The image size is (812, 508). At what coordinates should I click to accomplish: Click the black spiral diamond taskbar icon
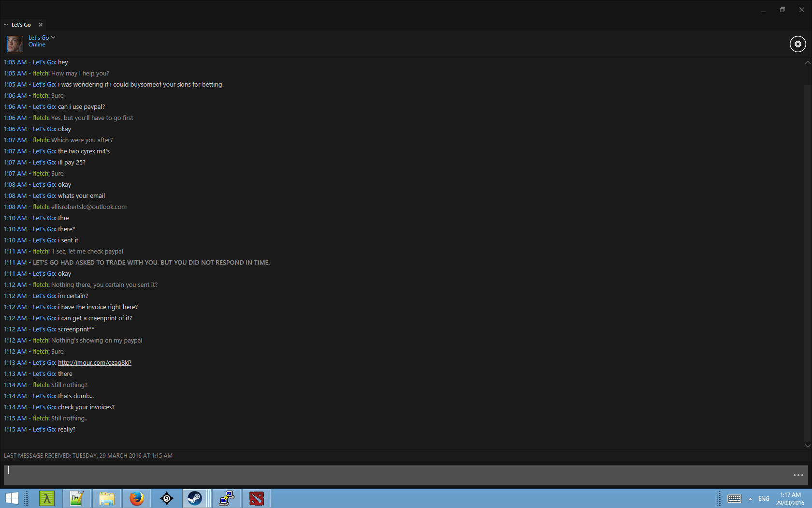(167, 498)
